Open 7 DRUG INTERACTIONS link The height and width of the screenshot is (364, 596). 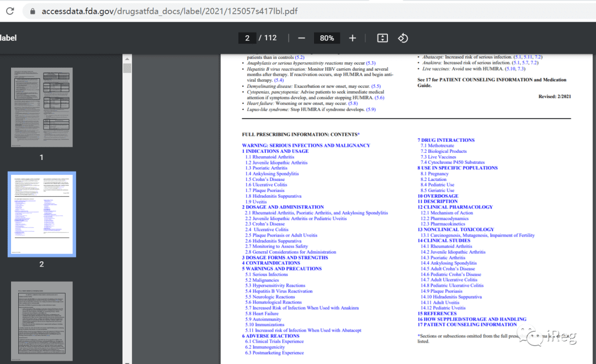(x=446, y=140)
